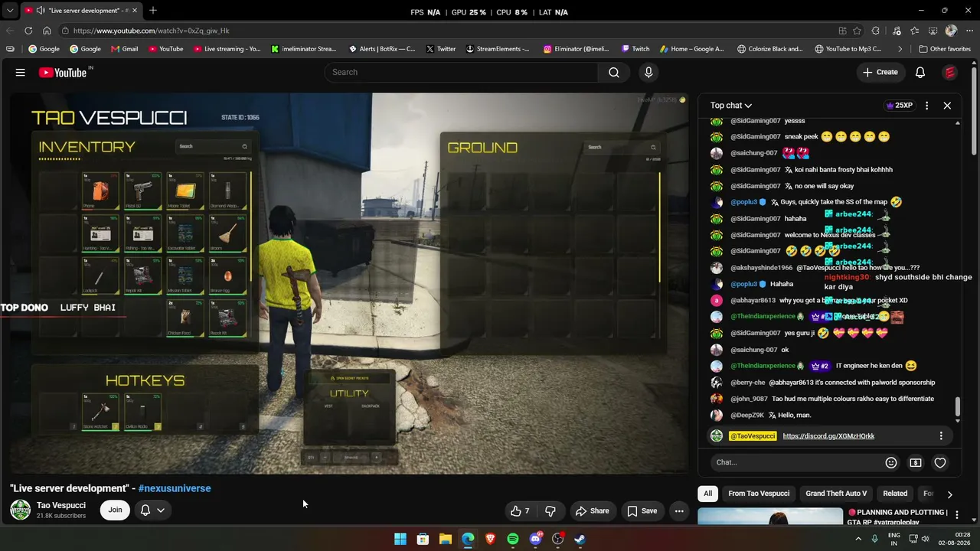Open live chat options three-dot menu
The height and width of the screenshot is (551, 980).
[x=926, y=106]
